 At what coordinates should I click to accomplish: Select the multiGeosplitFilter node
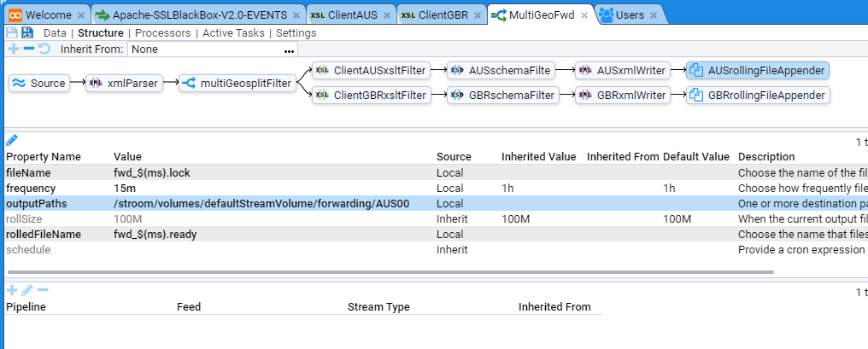click(x=237, y=83)
